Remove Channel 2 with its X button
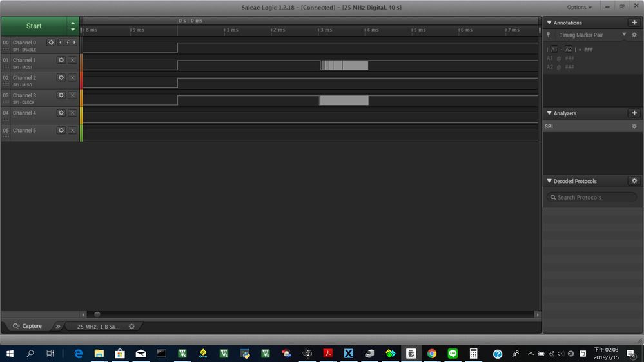The width and height of the screenshot is (644, 362). click(72, 77)
